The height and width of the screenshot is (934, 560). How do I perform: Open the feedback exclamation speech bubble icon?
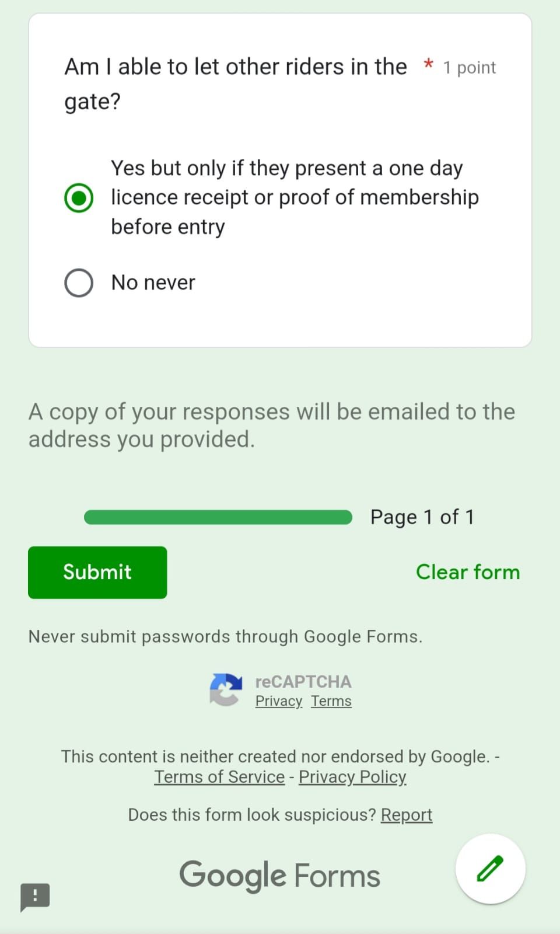tap(35, 896)
